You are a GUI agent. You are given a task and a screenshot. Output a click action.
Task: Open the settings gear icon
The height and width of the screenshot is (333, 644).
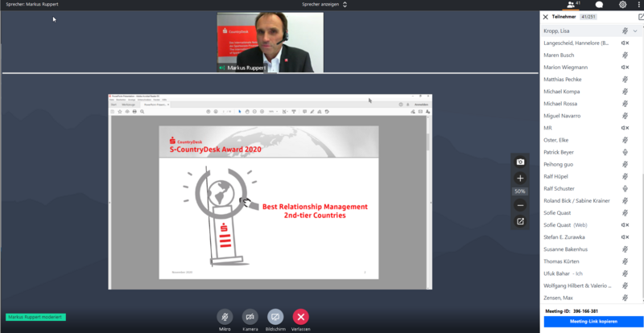pyautogui.click(x=622, y=5)
